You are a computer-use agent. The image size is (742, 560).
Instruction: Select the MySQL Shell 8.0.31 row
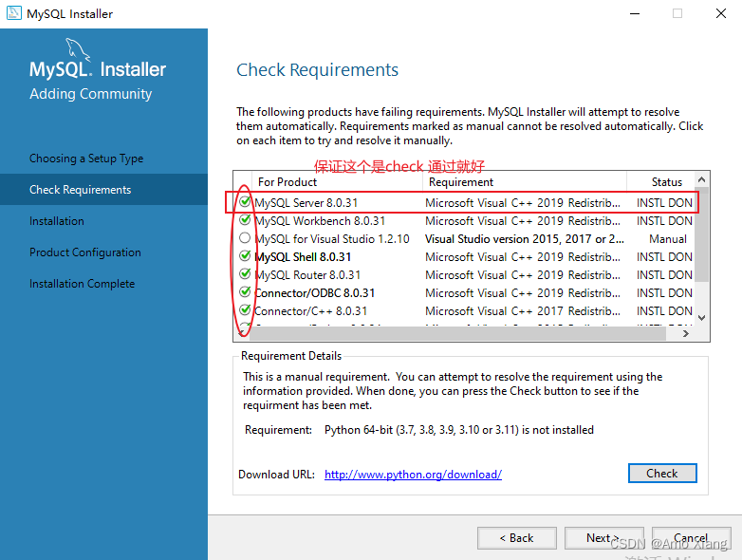point(464,256)
